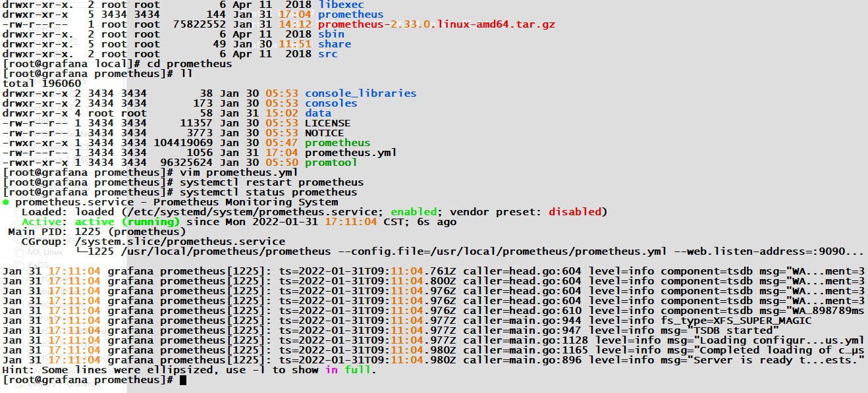Image resolution: width=868 pixels, height=393 pixels.
Task: Click the 'vim prometheus.yml' command
Action: click(239, 172)
